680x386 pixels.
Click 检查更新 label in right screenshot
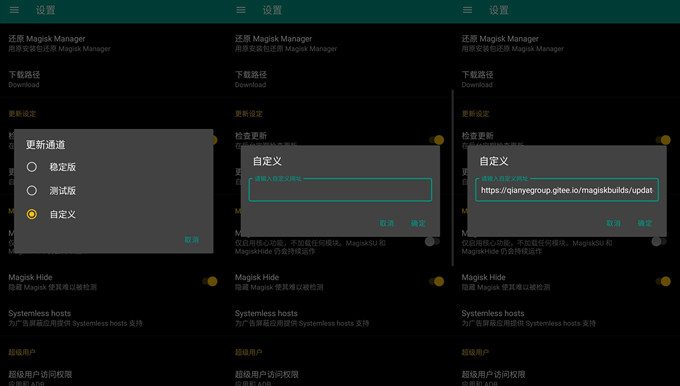[477, 136]
